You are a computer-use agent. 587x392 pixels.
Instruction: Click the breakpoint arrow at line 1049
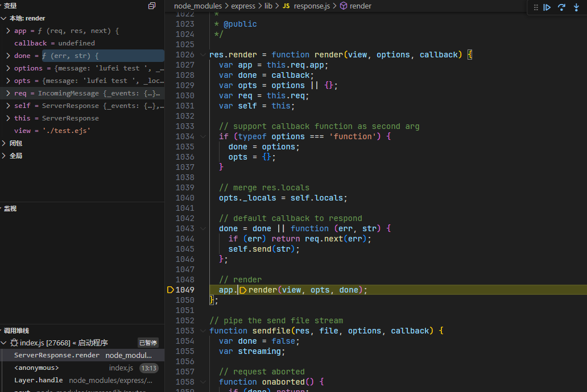pos(170,290)
